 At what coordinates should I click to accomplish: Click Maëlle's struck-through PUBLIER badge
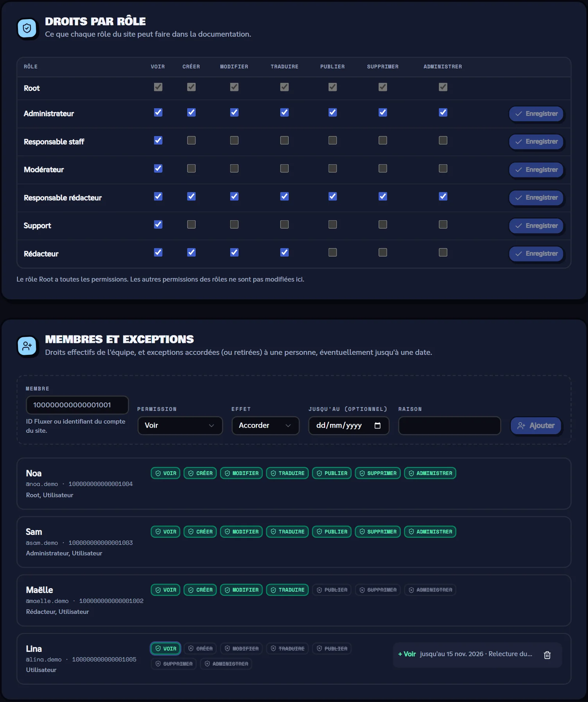pyautogui.click(x=332, y=590)
